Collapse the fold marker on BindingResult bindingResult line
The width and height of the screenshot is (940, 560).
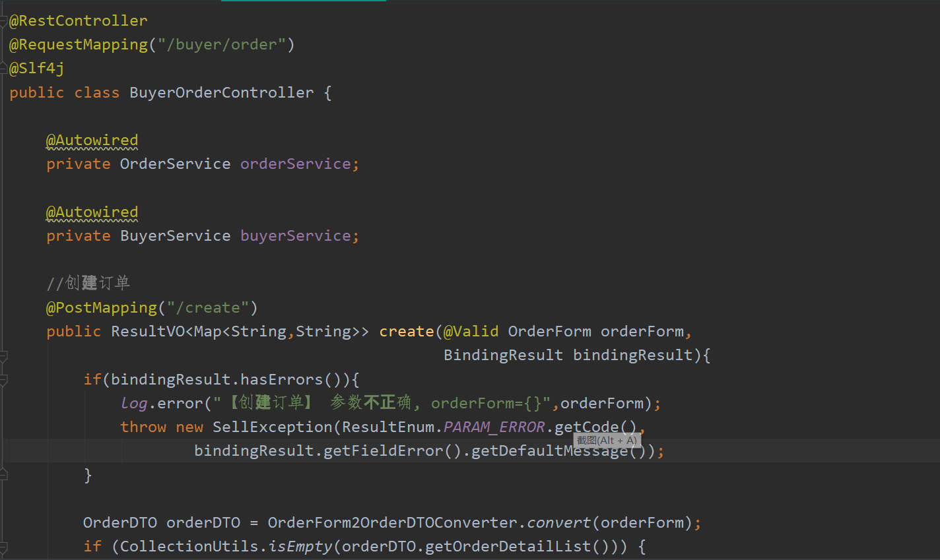point(3,357)
